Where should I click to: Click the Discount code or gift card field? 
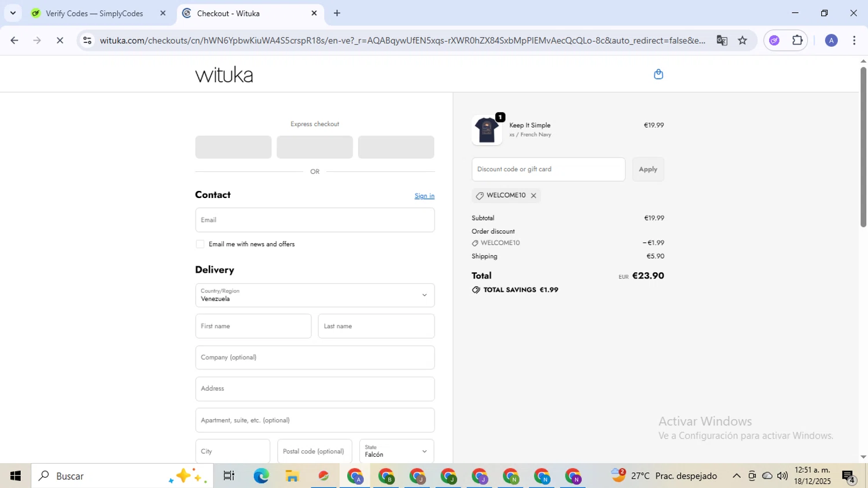549,170
